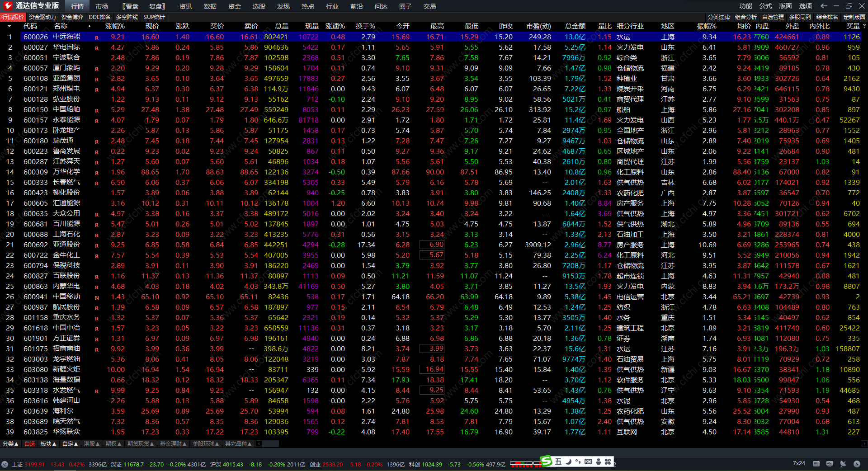Expand the 港股 tab menu

(92, 444)
